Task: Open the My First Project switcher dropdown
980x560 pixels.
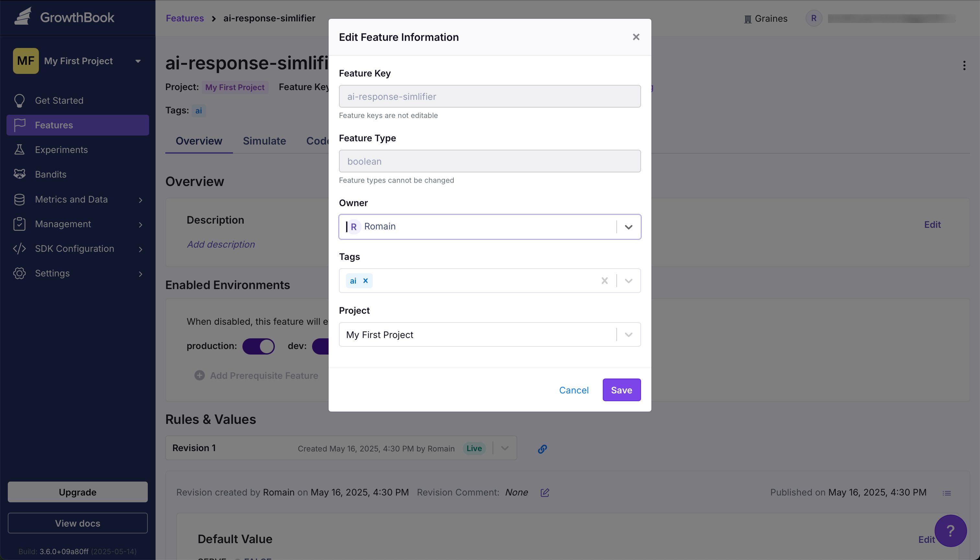Action: (x=138, y=61)
